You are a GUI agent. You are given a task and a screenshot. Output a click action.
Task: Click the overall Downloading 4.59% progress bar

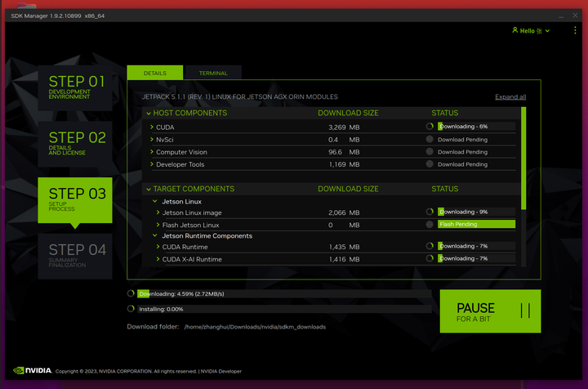point(284,293)
